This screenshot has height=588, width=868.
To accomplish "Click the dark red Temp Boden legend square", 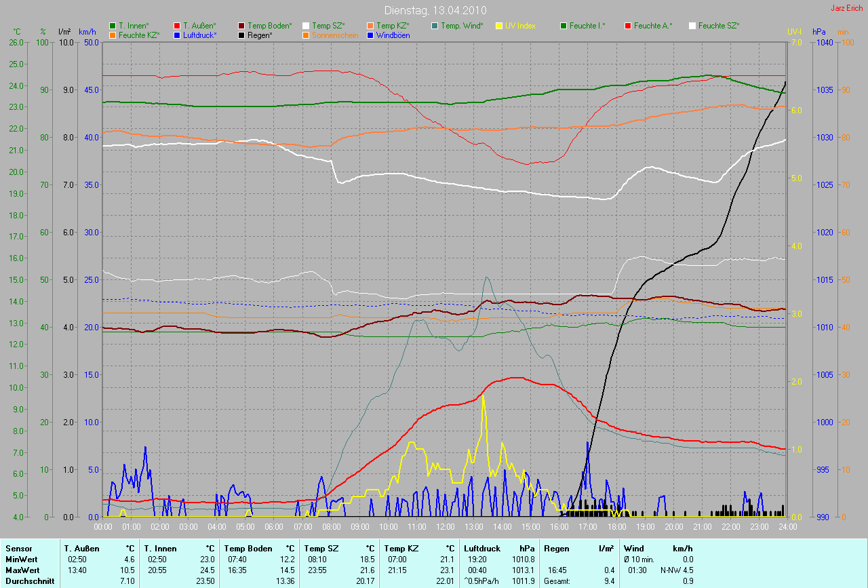I will [x=241, y=26].
